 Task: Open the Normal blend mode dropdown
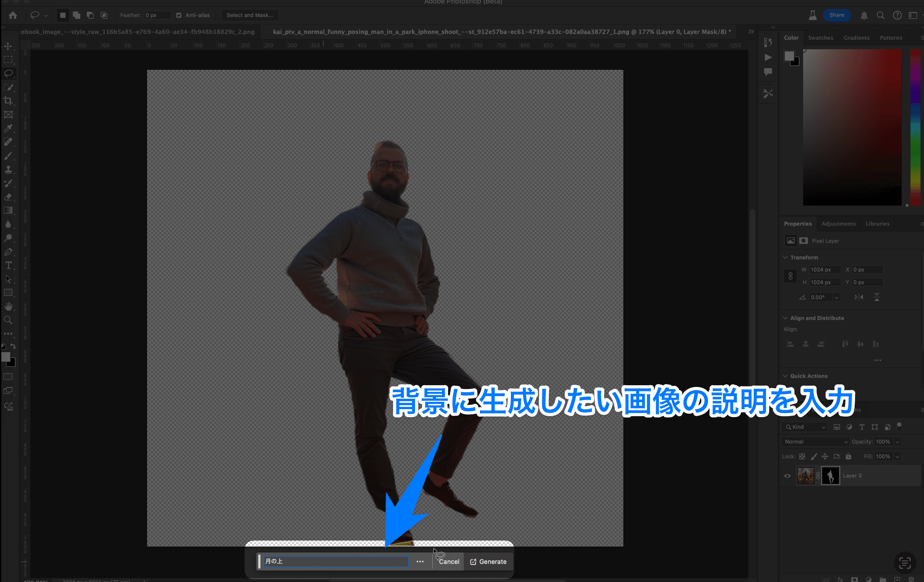point(814,442)
